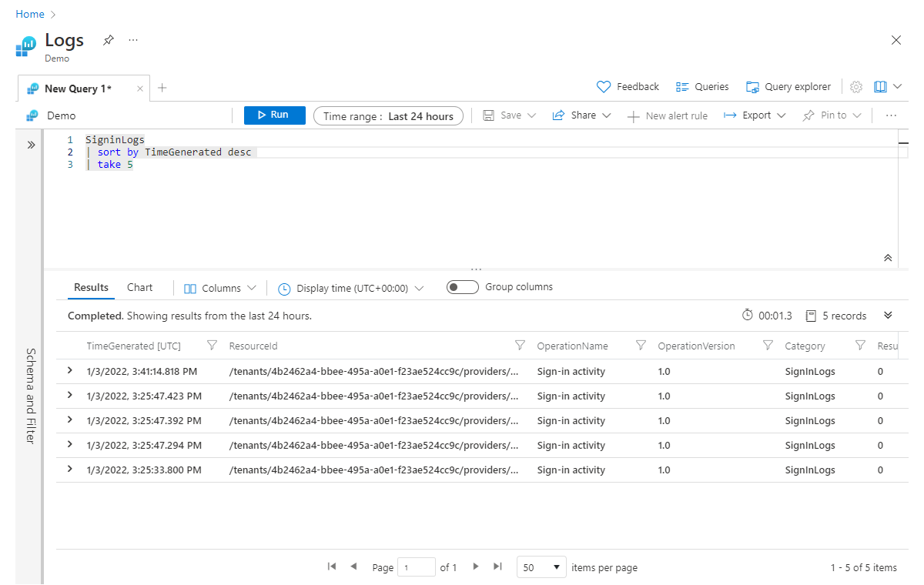The height and width of the screenshot is (585, 924).
Task: Open Query explorer
Action: (x=788, y=87)
